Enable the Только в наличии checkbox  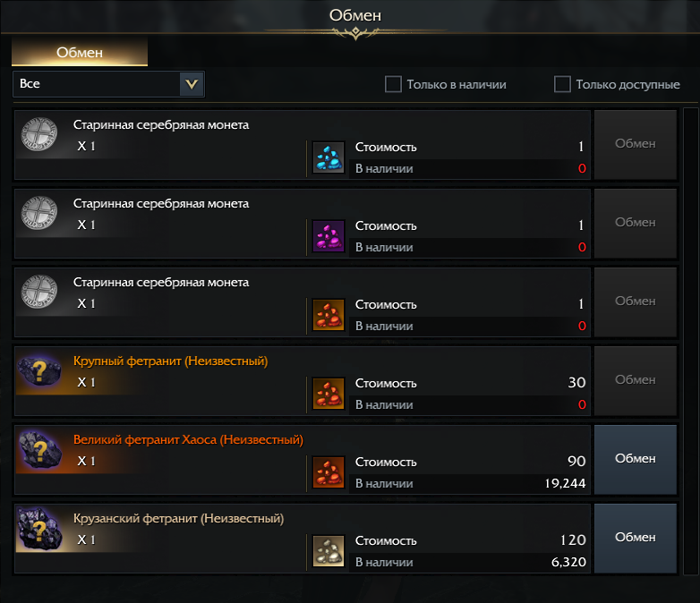[393, 84]
